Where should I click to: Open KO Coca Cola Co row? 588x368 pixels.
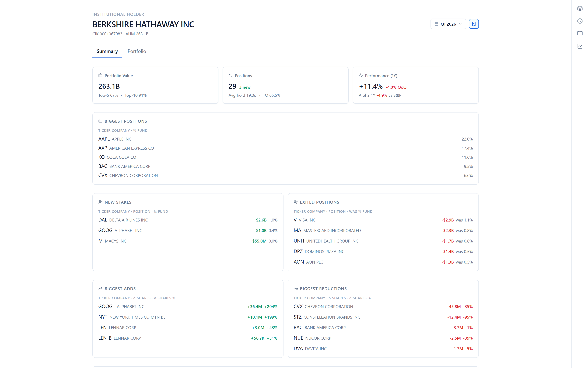tap(285, 157)
